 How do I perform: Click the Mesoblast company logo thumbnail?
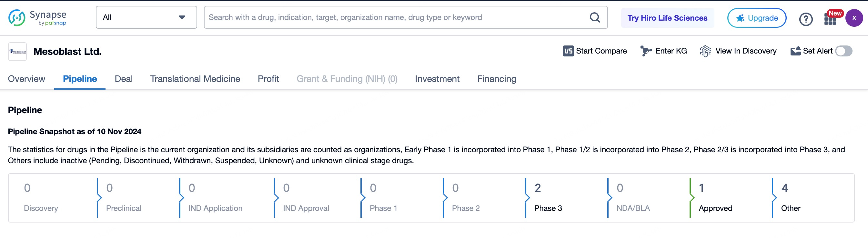click(x=17, y=52)
